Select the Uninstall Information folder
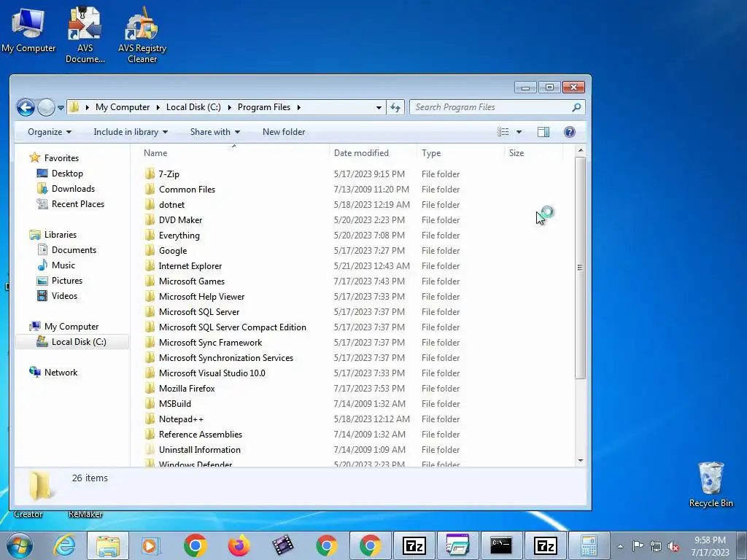 [x=200, y=449]
